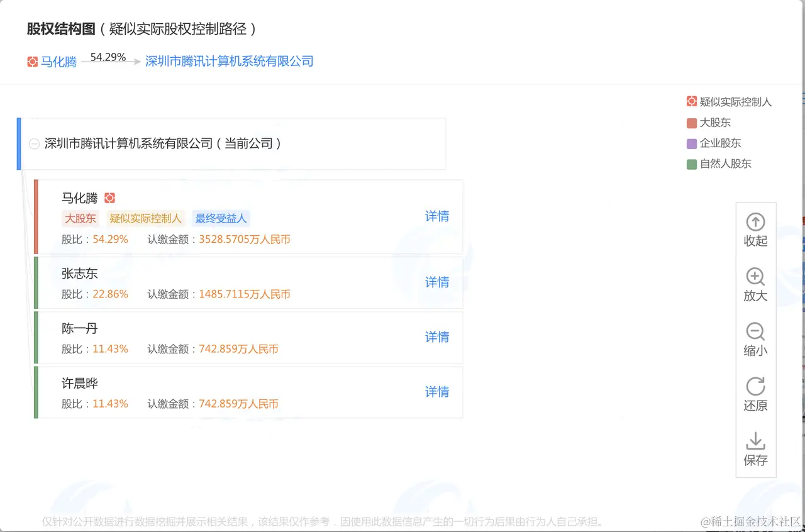Open the 马化腾 link in the control path
This screenshot has height=532, width=805.
coord(58,62)
